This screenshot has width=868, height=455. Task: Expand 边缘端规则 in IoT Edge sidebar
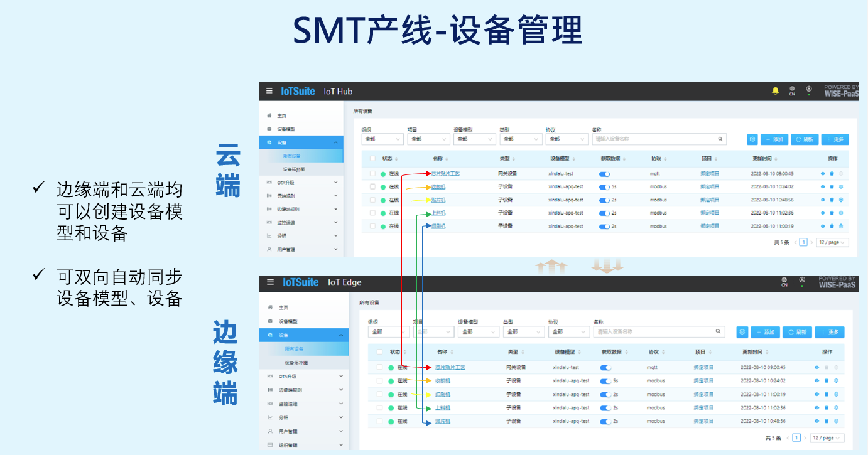click(304, 390)
